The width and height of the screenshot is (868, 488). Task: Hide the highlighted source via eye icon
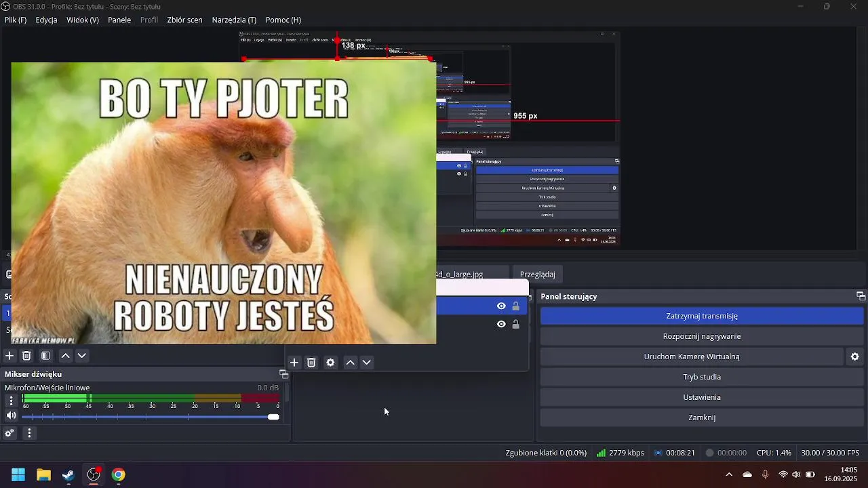501,306
